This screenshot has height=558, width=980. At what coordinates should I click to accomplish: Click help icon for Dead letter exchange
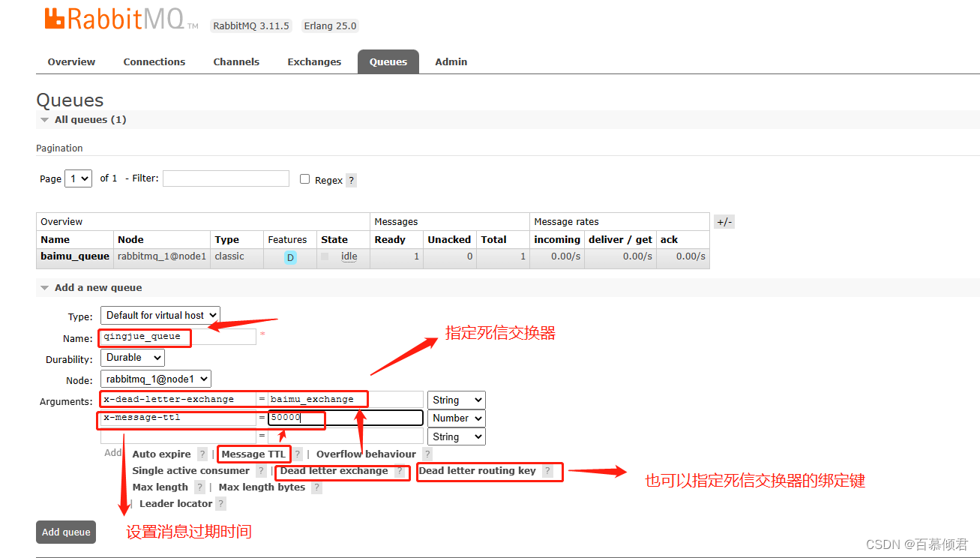[400, 471]
